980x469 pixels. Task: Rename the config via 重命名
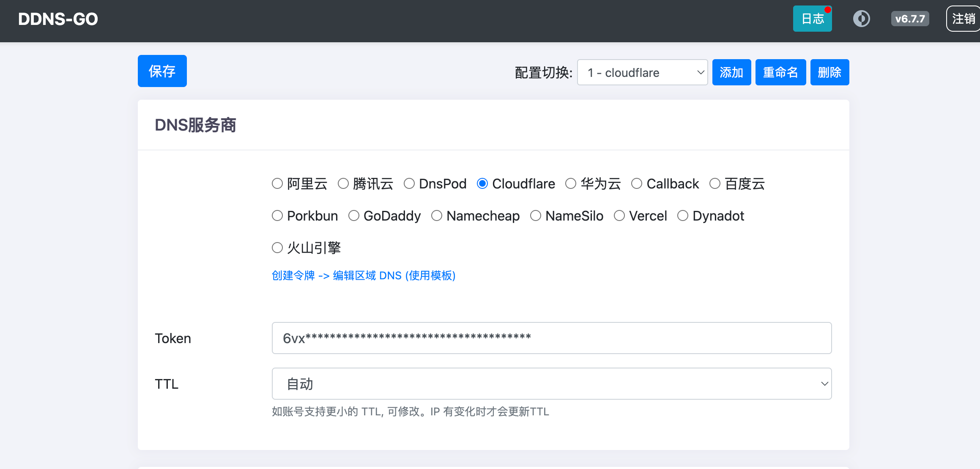tap(780, 72)
